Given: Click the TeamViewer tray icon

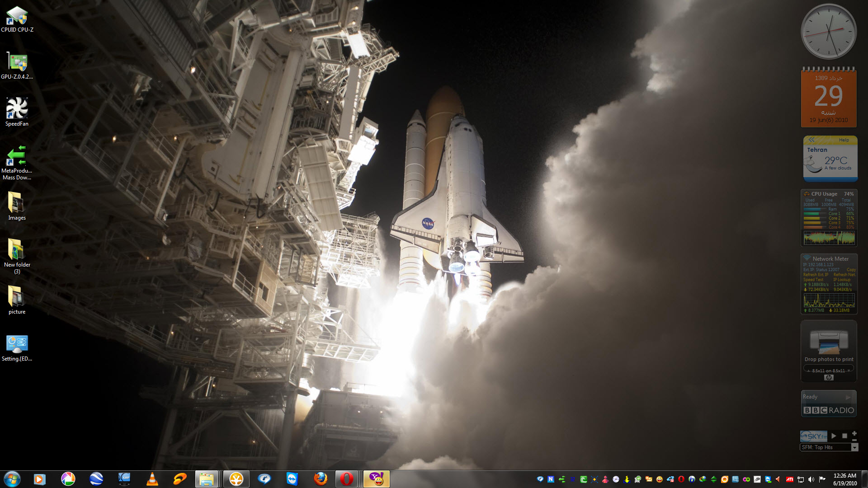Looking at the screenshot, I should coord(768,479).
